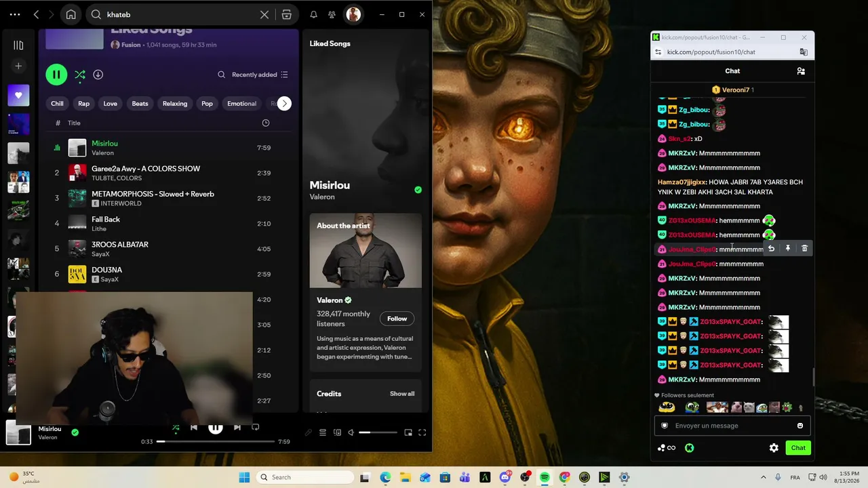This screenshot has height=488, width=868.
Task: Open the lyrics microphone icon
Action: click(x=309, y=432)
